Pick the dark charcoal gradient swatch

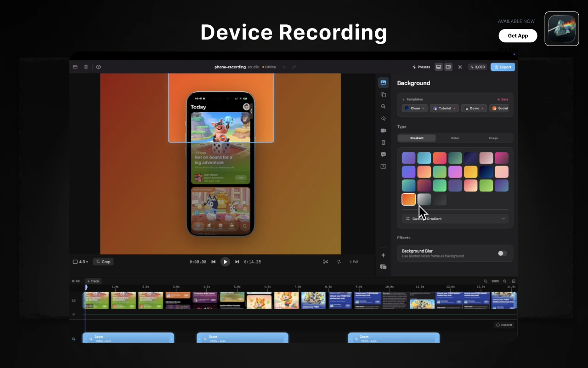(x=440, y=199)
